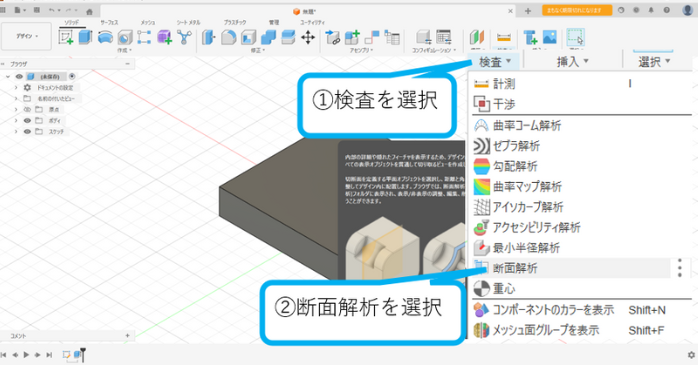Click the Save icon in top bar
Viewport: 698px width, 365px height.
(x=37, y=10)
